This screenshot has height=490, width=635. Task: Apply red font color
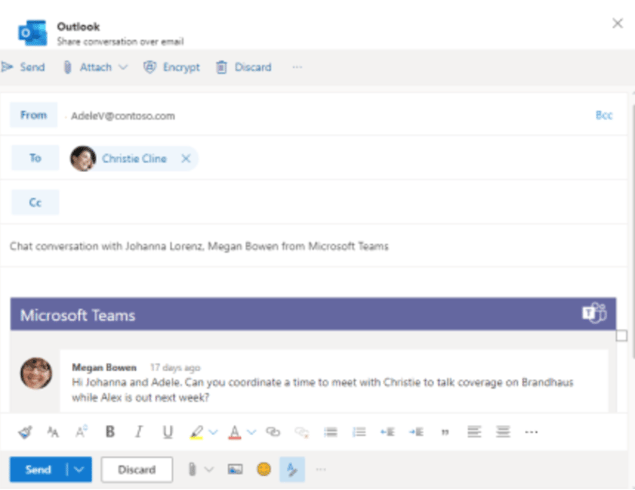click(x=234, y=432)
